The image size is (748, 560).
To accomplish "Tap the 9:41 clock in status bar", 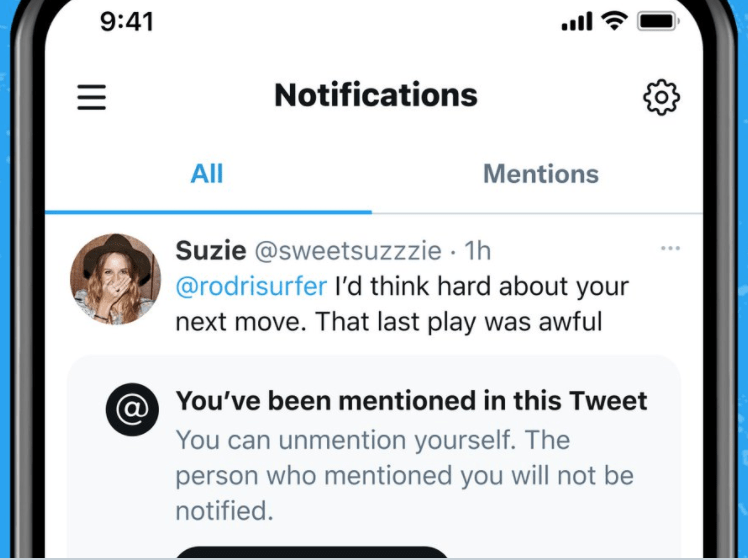I will (x=127, y=22).
